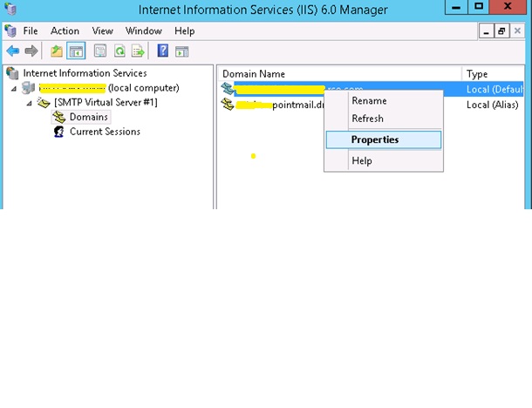Open the Window menu
This screenshot has width=532, height=408.
[144, 31]
